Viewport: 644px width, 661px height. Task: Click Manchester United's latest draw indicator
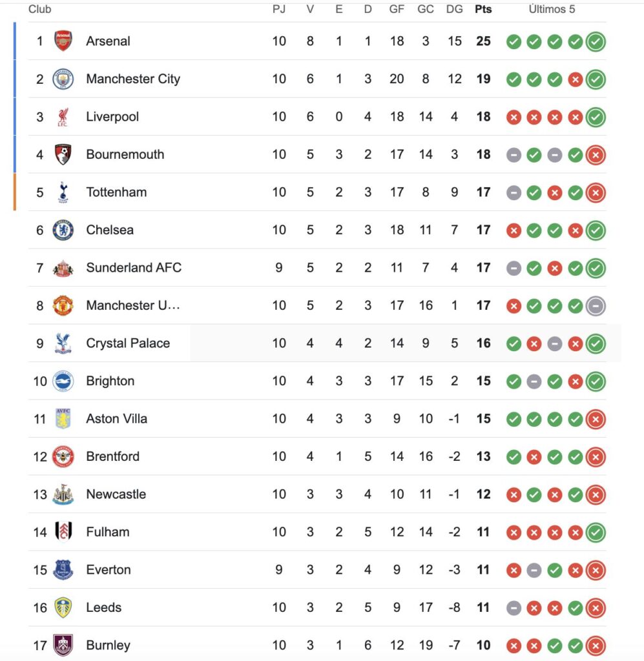pos(596,306)
